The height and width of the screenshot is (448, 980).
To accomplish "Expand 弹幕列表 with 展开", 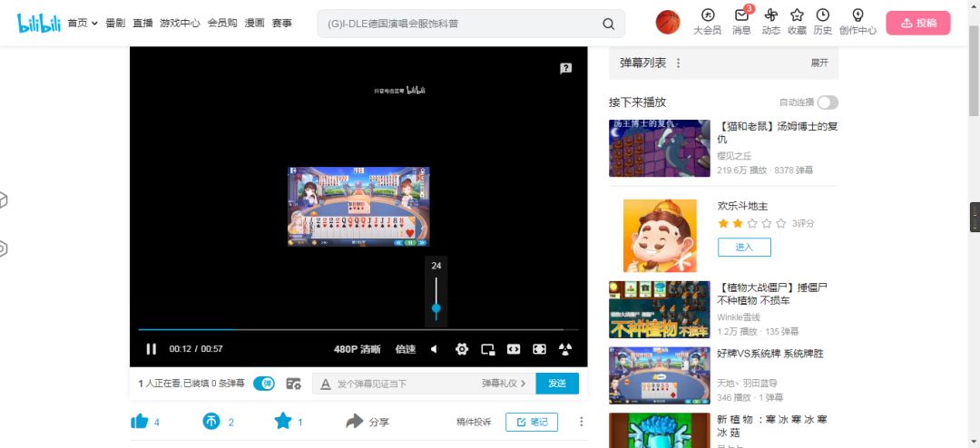I will (x=819, y=63).
